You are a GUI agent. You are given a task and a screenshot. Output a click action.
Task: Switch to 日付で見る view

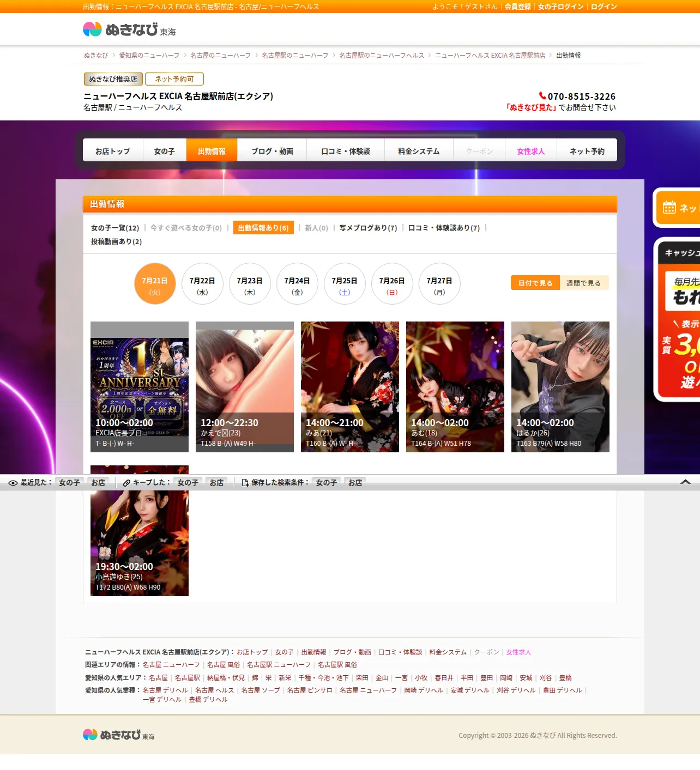point(535,283)
